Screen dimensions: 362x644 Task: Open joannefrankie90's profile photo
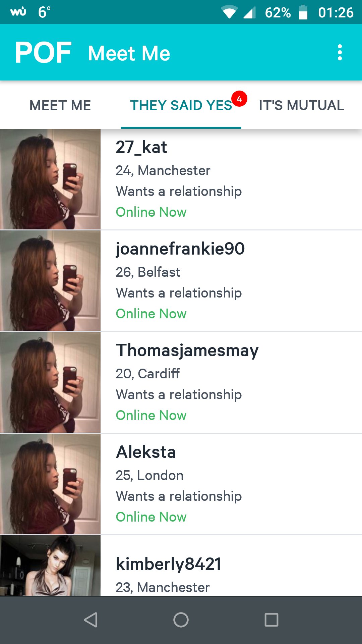click(50, 281)
